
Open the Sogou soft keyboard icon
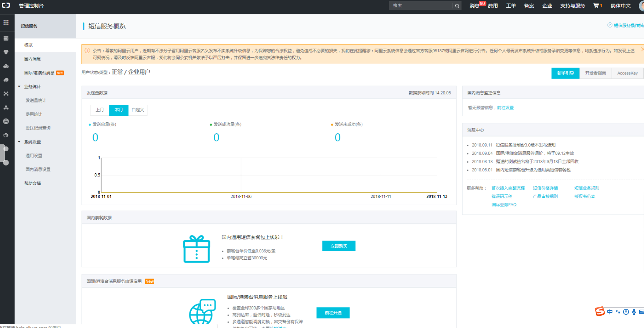coord(641,312)
